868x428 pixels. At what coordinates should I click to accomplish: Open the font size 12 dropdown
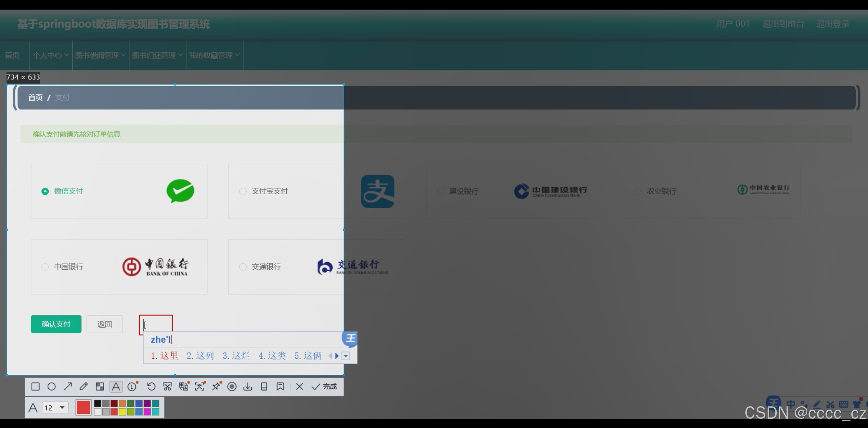[62, 407]
